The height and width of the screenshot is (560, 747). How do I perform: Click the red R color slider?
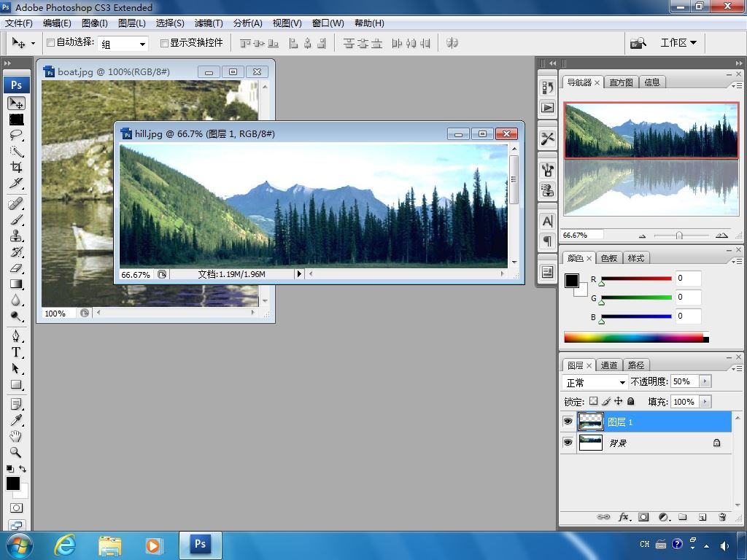636,279
